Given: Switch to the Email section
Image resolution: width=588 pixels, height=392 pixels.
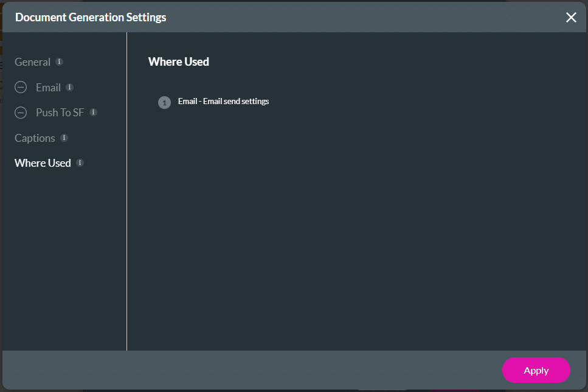Looking at the screenshot, I should pyautogui.click(x=48, y=88).
